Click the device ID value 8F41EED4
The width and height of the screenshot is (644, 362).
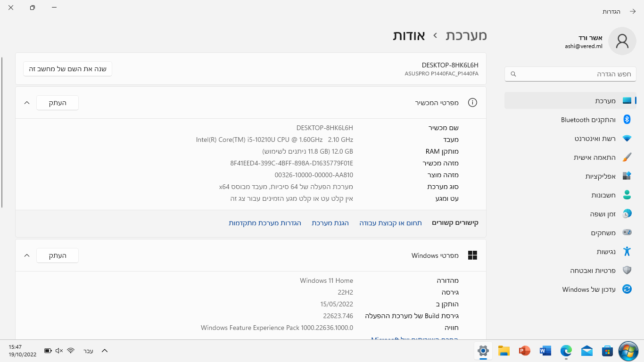(x=291, y=163)
